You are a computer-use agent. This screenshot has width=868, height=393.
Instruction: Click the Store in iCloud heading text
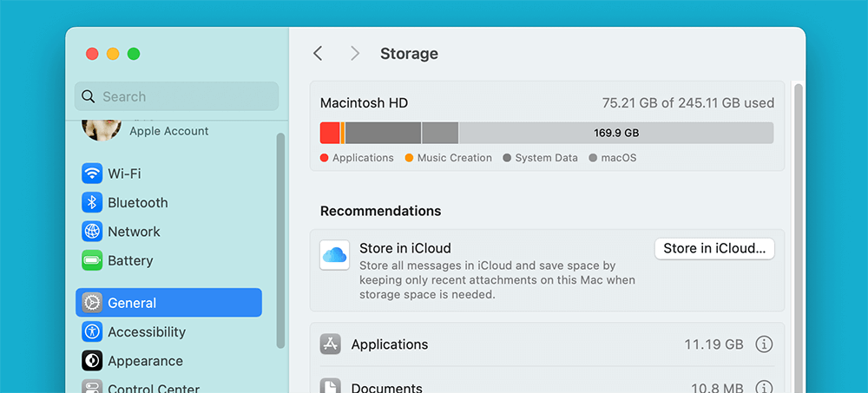(405, 248)
